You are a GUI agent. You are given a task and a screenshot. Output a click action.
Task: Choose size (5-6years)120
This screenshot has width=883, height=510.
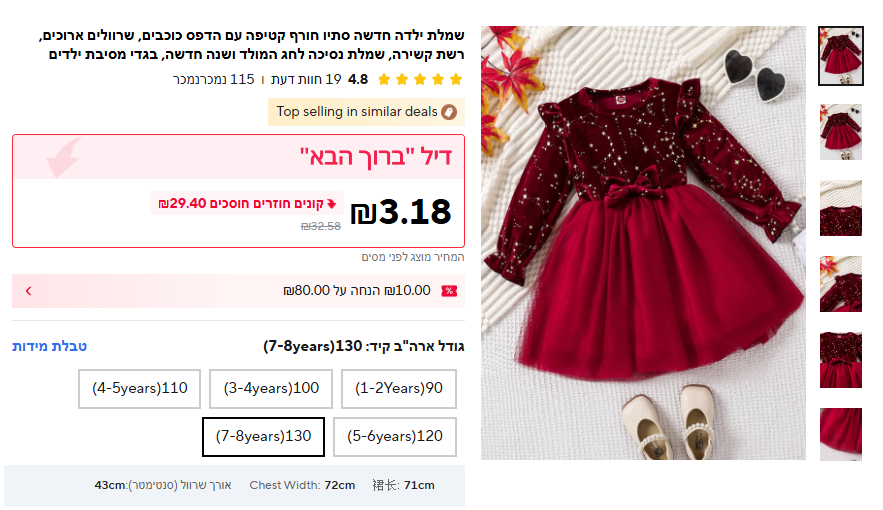395,436
